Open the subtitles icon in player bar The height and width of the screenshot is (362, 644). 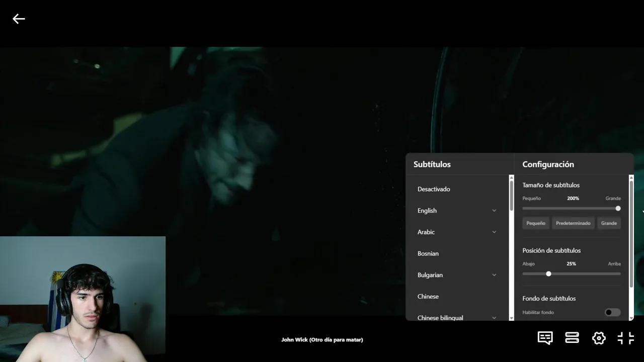tap(545, 338)
